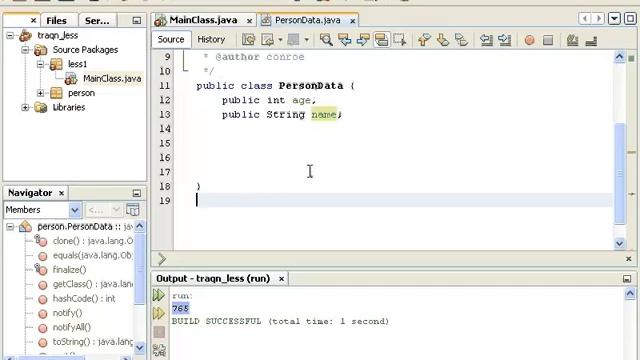
Task: Click the grayed Forward navigation icon
Action: tap(293, 40)
